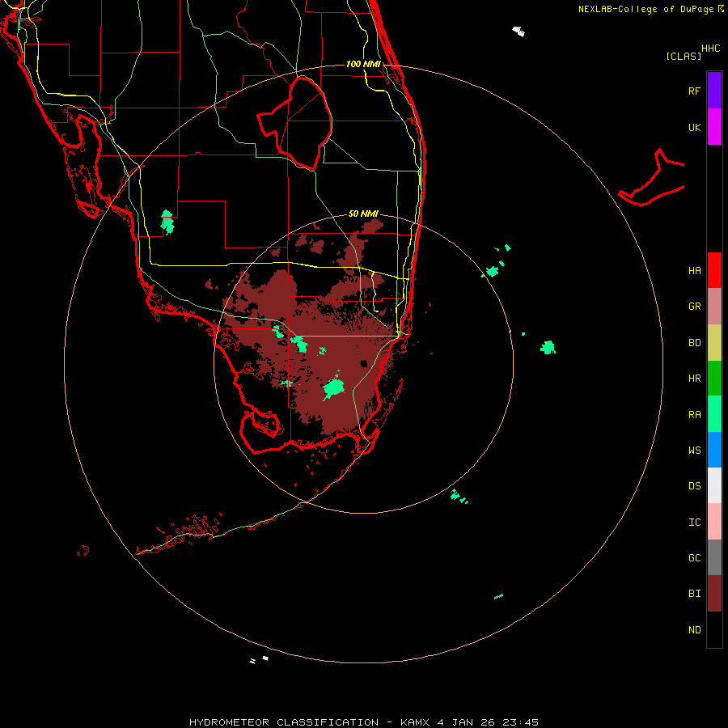Select the "BD" legend label
The height and width of the screenshot is (728, 728).
[x=694, y=343]
